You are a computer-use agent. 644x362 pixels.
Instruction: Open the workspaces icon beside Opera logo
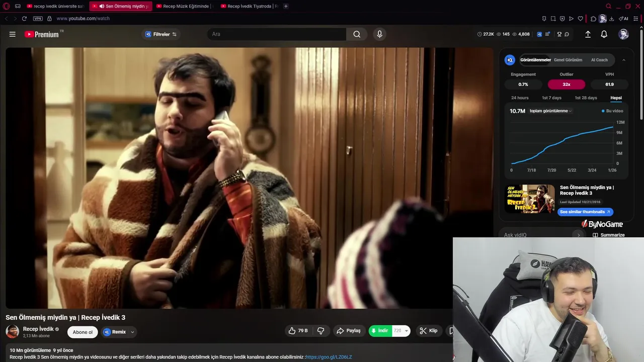tap(18, 6)
